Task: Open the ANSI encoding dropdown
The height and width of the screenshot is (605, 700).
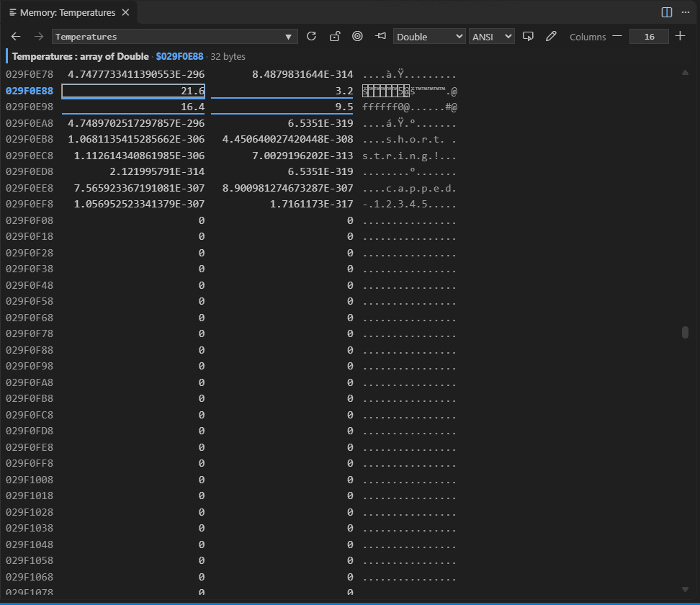Action: point(492,37)
